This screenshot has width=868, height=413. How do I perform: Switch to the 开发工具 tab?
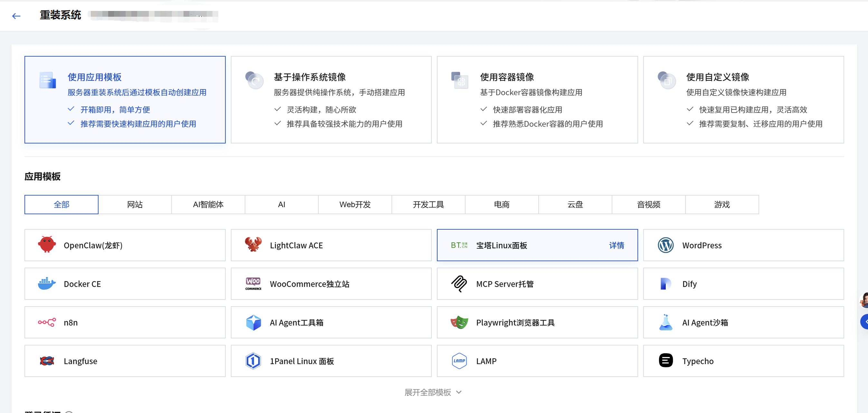428,204
